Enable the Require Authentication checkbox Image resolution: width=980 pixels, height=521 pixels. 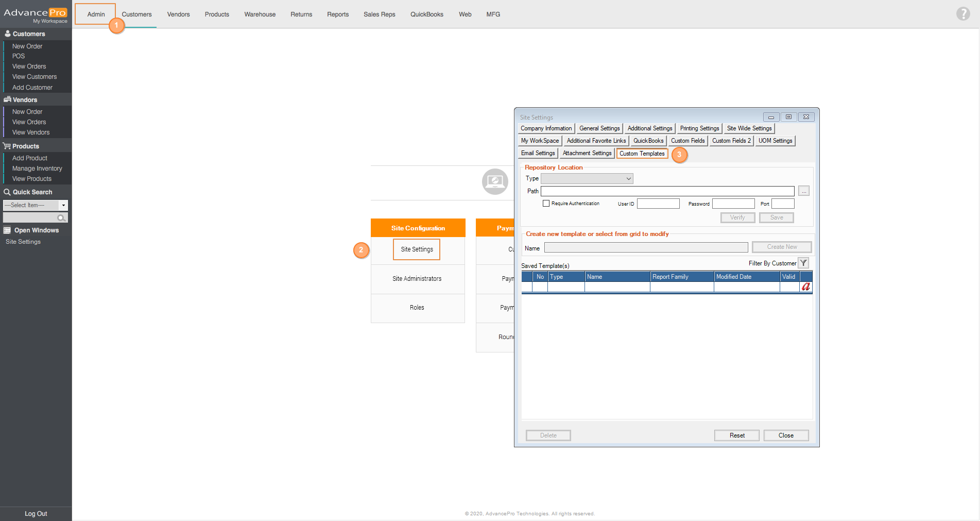tap(546, 204)
